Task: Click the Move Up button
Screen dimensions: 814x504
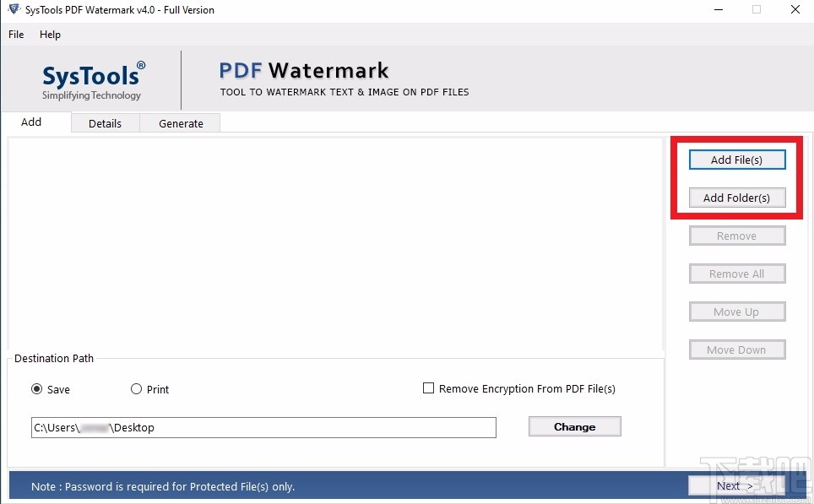Action: click(737, 312)
